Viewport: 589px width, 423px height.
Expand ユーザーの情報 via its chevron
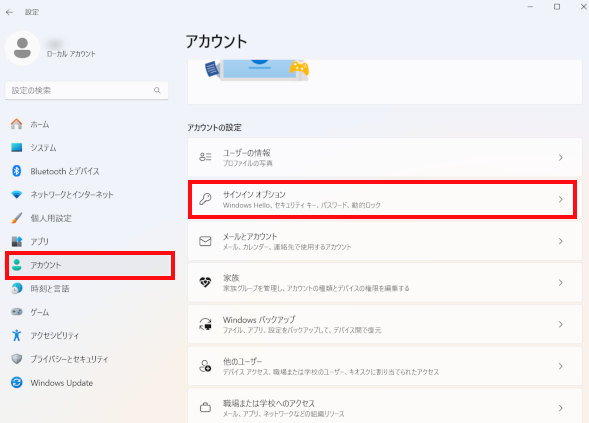pos(560,157)
